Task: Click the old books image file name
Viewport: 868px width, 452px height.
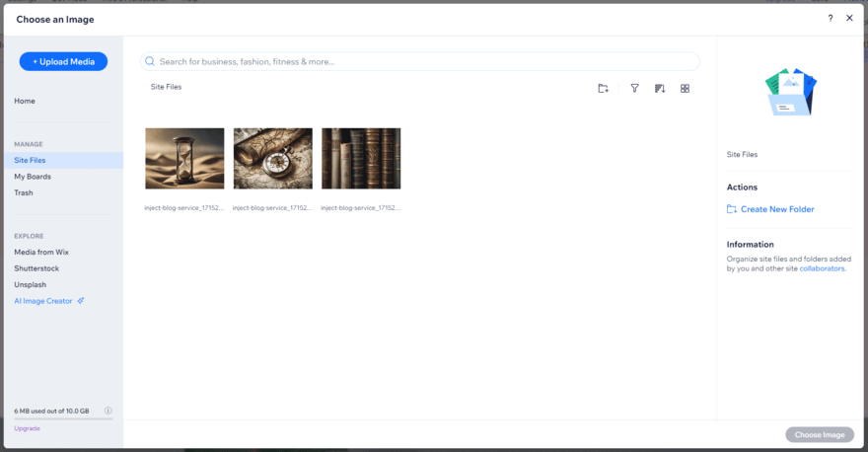Action: pos(360,207)
